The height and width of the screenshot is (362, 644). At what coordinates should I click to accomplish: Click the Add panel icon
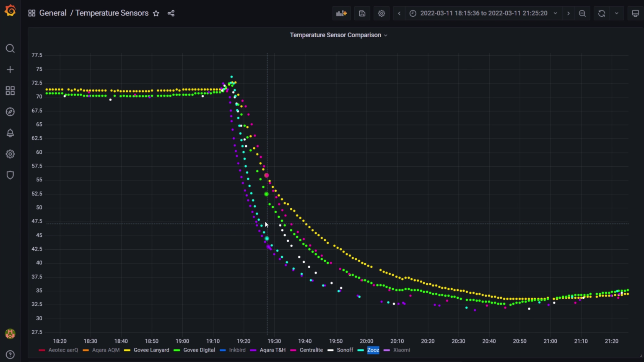point(342,13)
